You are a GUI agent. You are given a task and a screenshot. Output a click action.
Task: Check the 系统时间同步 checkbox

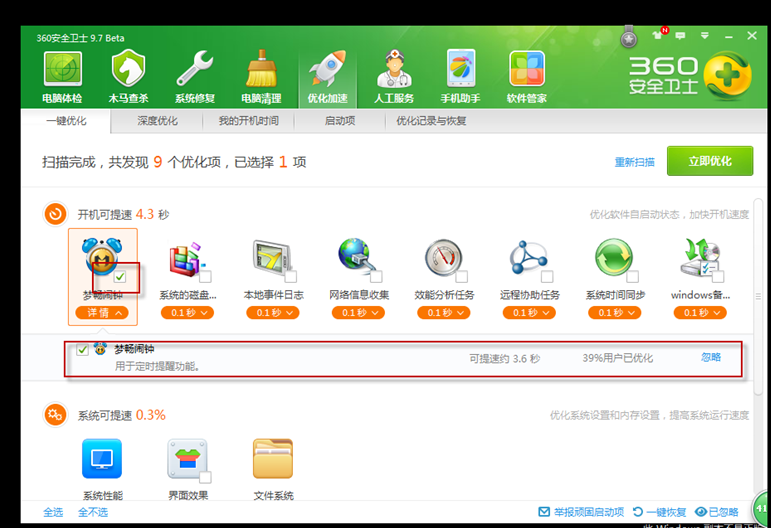click(632, 277)
